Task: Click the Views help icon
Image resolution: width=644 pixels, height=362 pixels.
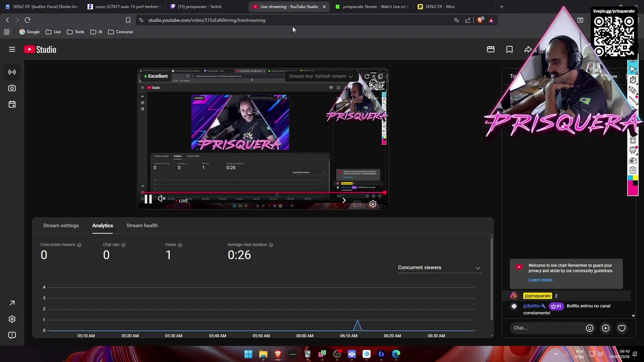Action: click(x=180, y=245)
